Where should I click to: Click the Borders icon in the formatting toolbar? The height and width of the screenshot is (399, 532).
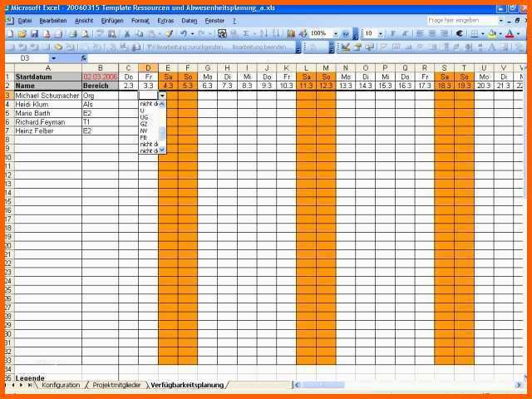(x=475, y=33)
